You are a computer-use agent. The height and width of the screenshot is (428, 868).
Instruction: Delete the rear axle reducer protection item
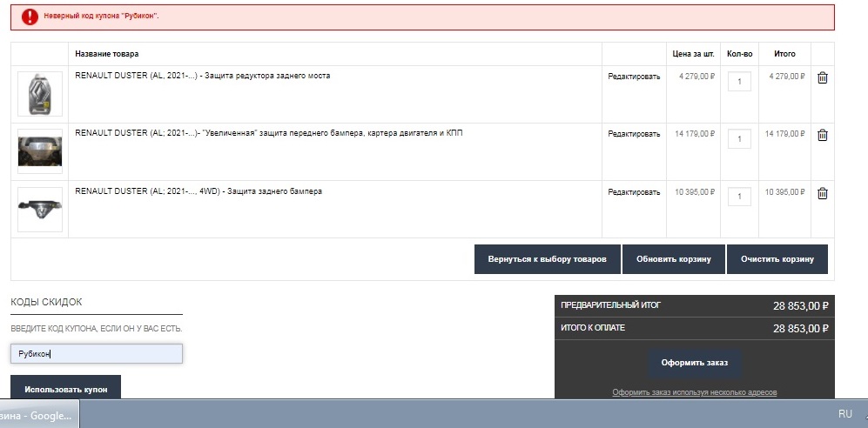pos(822,78)
